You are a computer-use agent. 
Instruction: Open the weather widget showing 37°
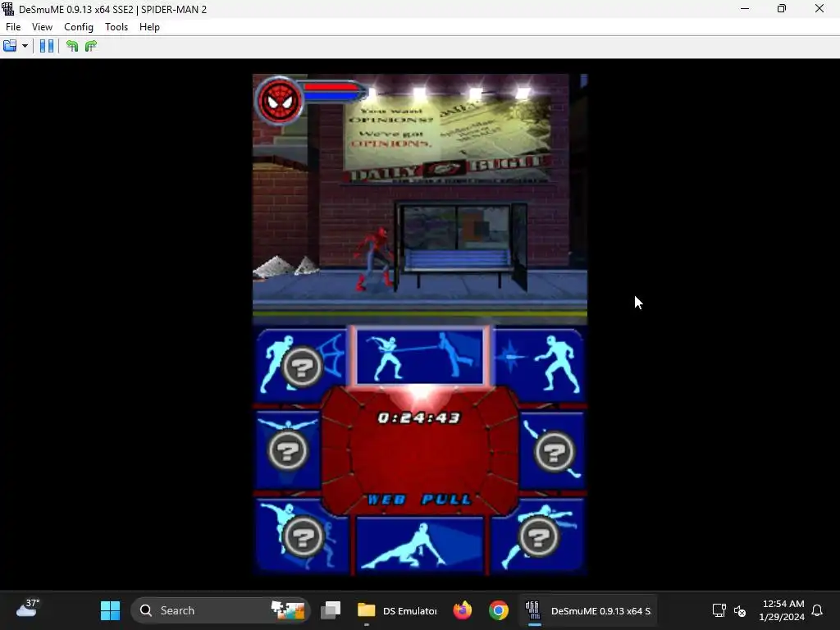[28, 609]
